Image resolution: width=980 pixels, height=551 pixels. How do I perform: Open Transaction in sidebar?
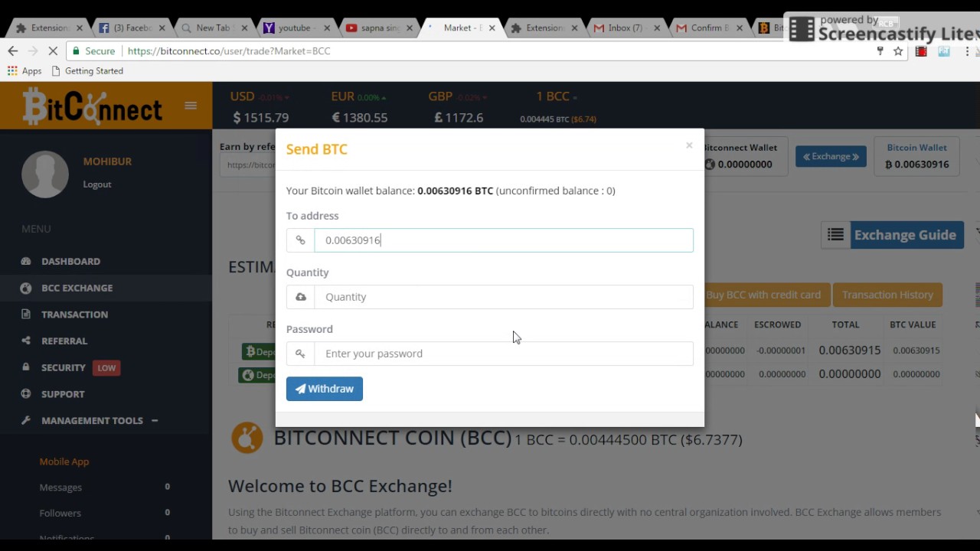click(x=74, y=315)
